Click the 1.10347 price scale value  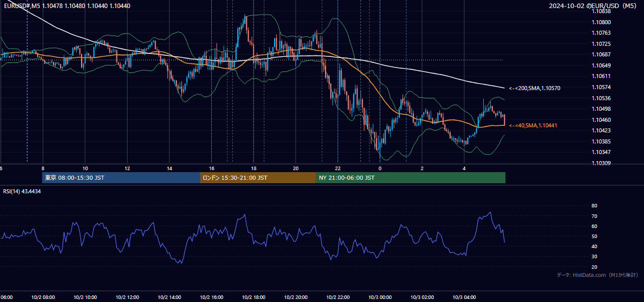[x=601, y=152]
